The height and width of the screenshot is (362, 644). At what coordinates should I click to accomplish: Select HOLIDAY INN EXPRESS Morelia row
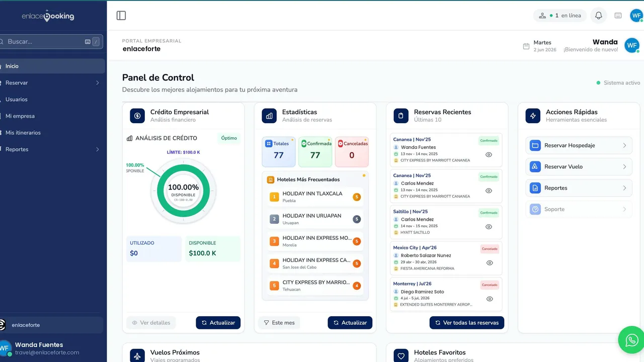click(x=315, y=241)
